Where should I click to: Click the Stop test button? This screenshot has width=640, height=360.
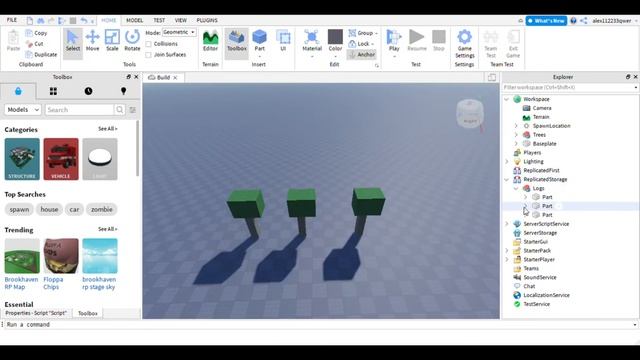tap(438, 41)
